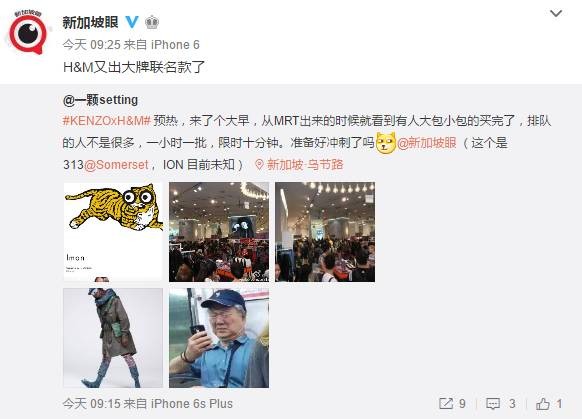Click the doge emoji in the post

386,143
